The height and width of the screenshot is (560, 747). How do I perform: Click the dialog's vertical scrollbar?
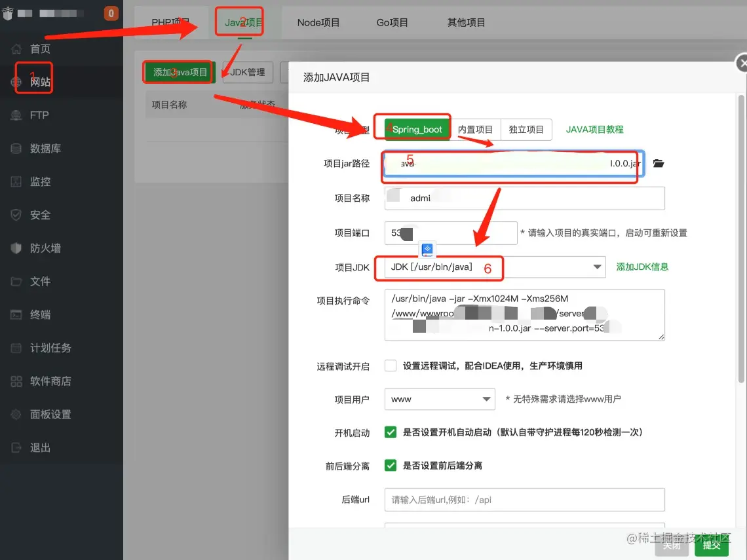coord(741,238)
